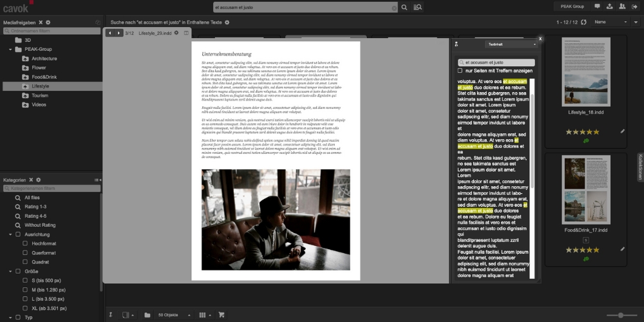Select the Architecture folder
This screenshot has width=644, height=322.
(44, 59)
